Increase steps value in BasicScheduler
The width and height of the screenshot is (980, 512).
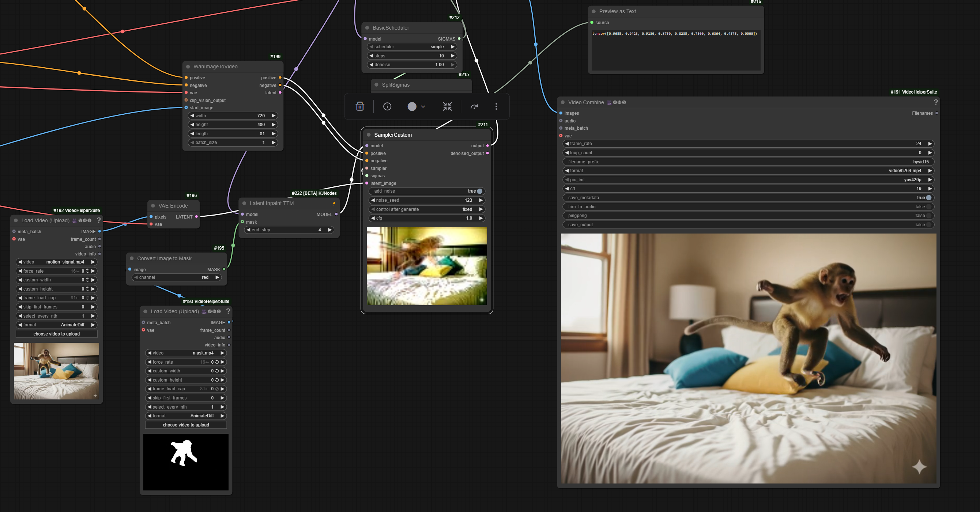click(x=452, y=56)
